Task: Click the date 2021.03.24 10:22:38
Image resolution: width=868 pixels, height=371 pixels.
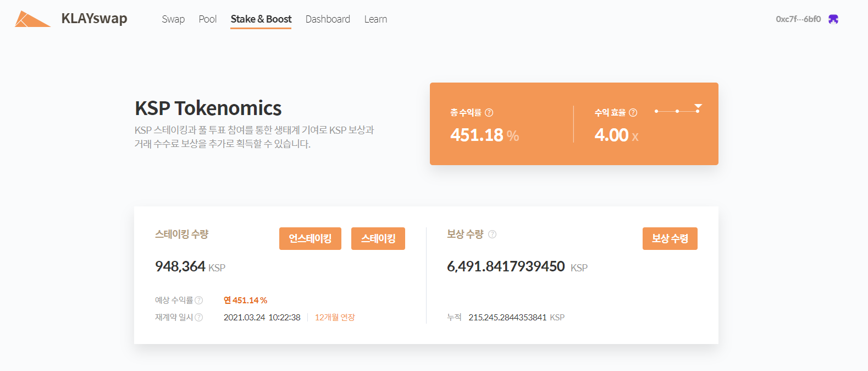Action: click(262, 317)
